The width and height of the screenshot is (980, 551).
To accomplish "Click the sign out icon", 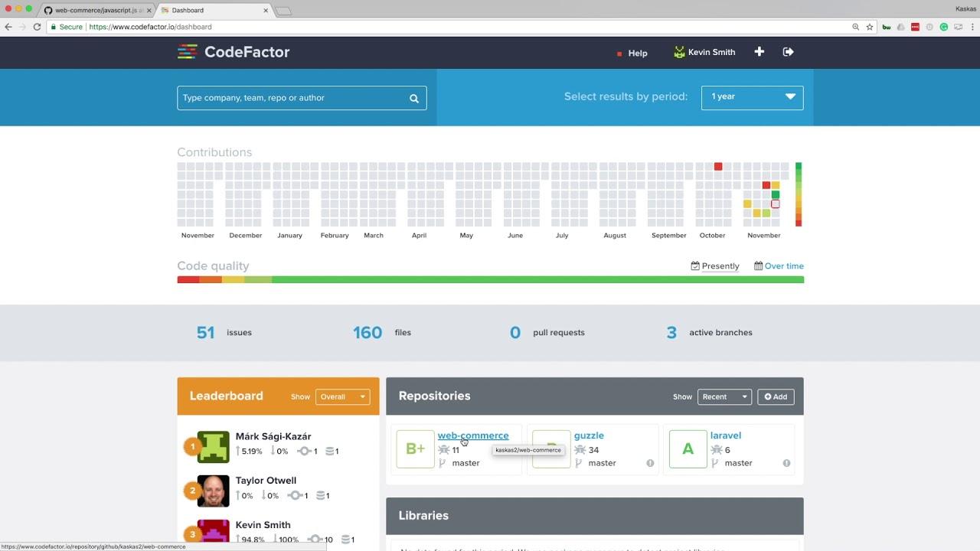I will [x=788, y=52].
